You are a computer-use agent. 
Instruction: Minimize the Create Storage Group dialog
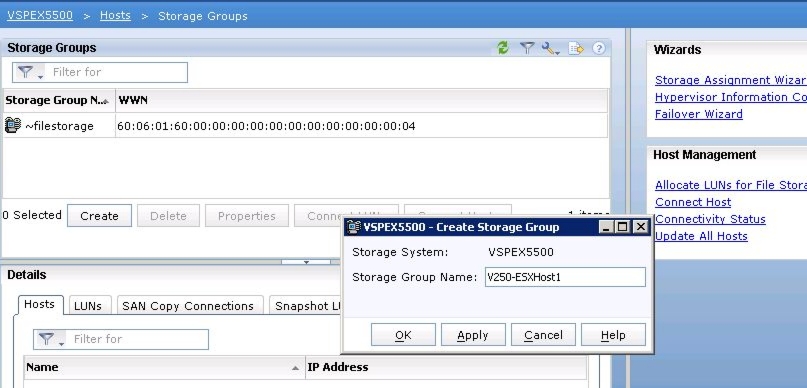tap(606, 227)
